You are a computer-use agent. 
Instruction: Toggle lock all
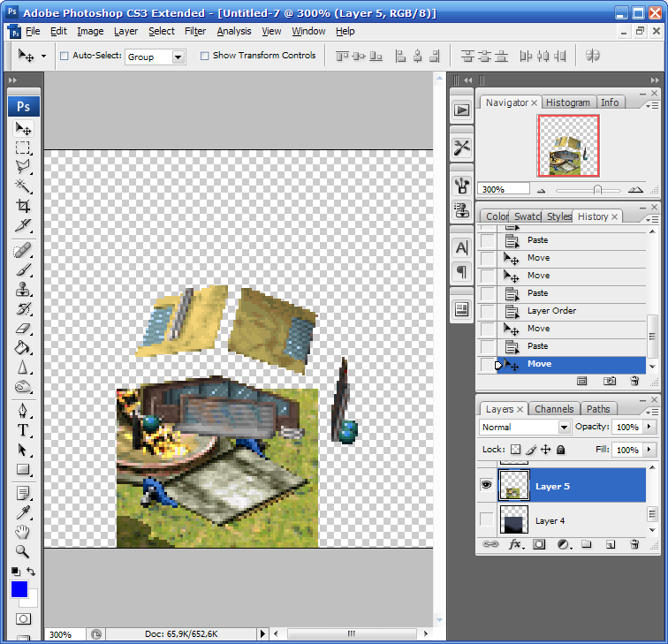click(x=560, y=450)
